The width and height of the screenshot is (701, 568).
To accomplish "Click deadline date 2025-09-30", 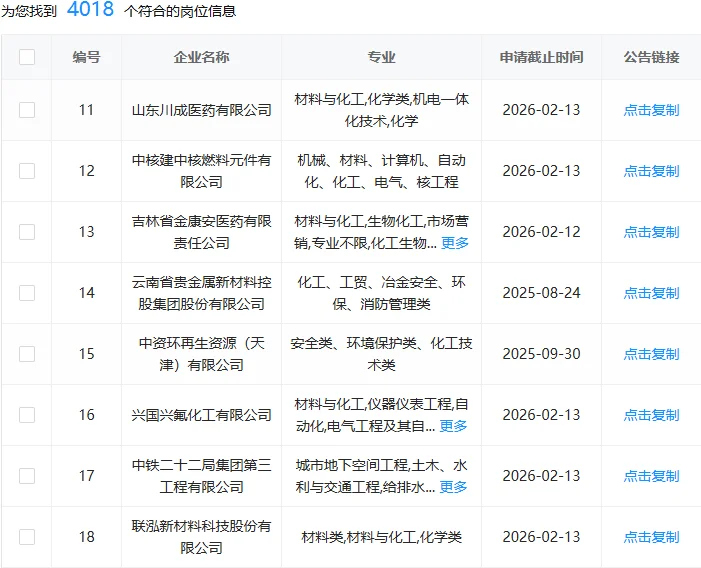I will click(541, 354).
